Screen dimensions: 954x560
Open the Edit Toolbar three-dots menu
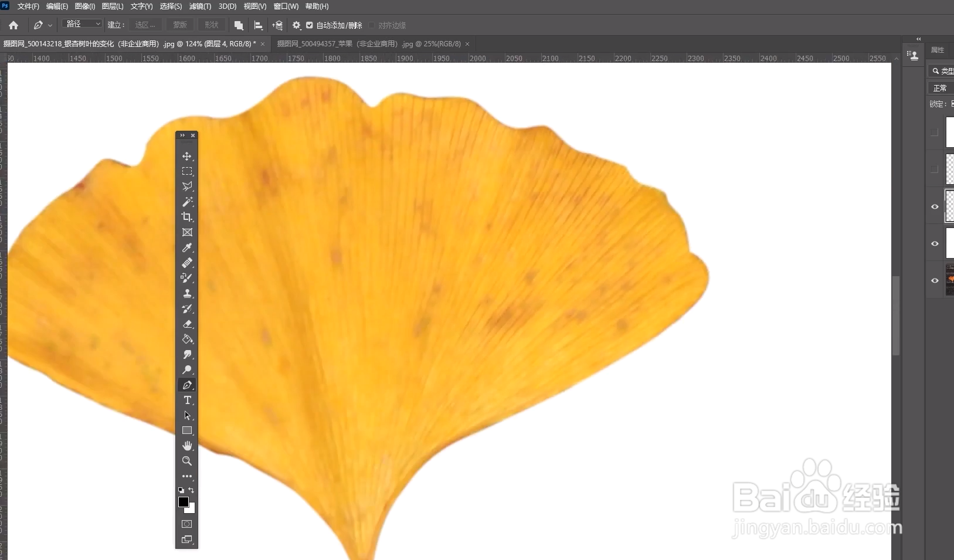[x=187, y=476]
